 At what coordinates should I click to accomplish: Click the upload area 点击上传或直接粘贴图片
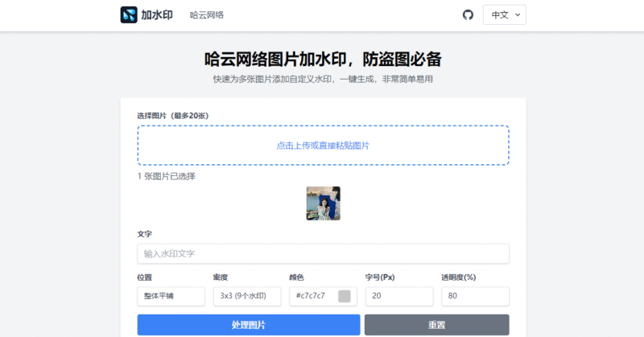(x=324, y=146)
